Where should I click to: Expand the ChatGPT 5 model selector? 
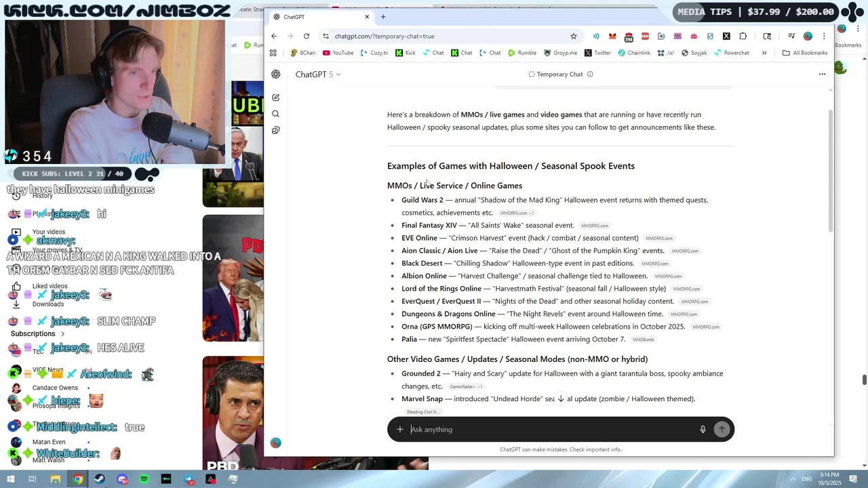318,75
